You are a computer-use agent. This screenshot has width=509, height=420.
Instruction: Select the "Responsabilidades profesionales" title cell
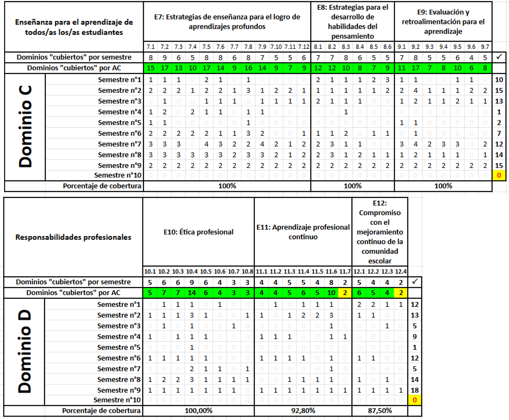[x=73, y=237]
